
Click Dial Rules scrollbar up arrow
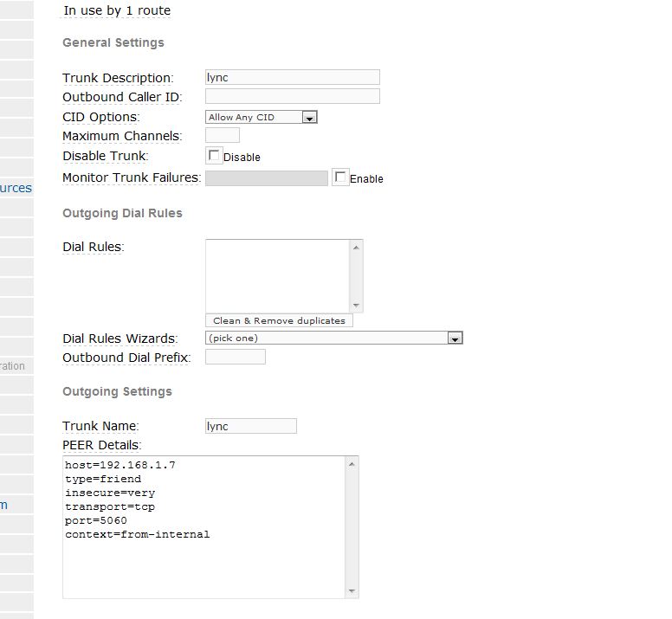pos(356,248)
